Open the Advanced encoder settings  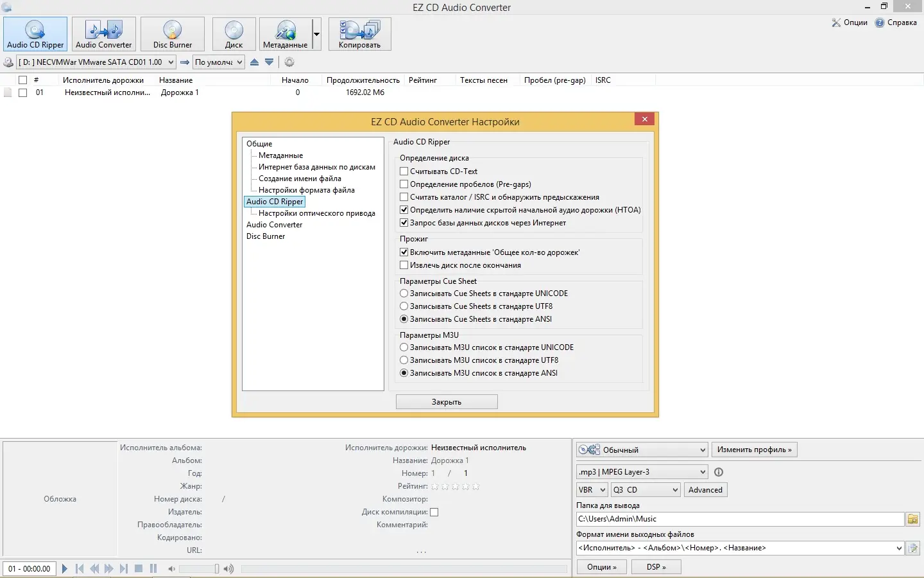(x=705, y=490)
